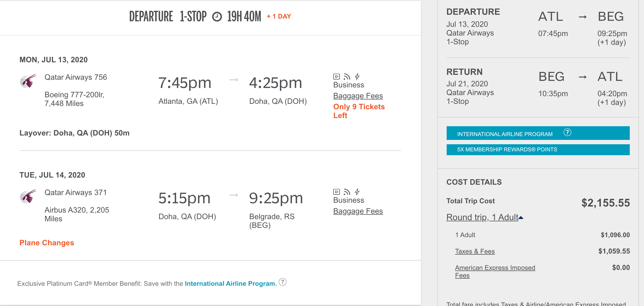Image resolution: width=644 pixels, height=306 pixels.
Task: Click the power outlet icon for flight 371
Action: tap(357, 192)
